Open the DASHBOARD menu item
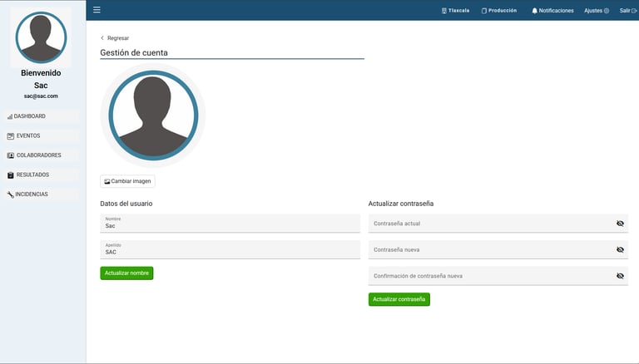 pos(41,116)
